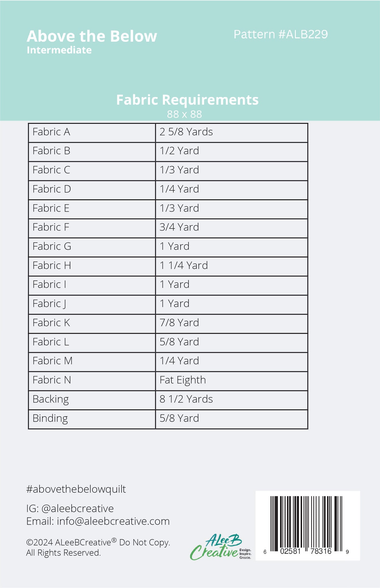380x588 pixels.
Task: Click the Fabric N row label
Action: coord(92,381)
